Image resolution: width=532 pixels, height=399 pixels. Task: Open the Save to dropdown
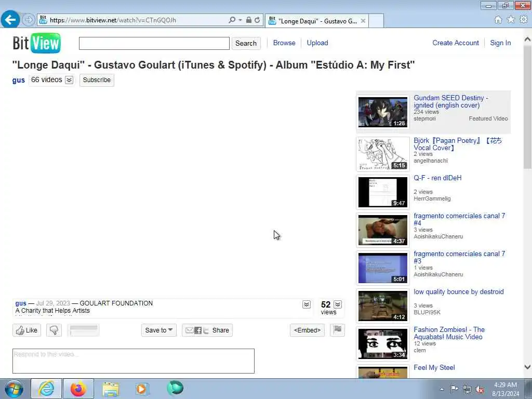pyautogui.click(x=159, y=330)
